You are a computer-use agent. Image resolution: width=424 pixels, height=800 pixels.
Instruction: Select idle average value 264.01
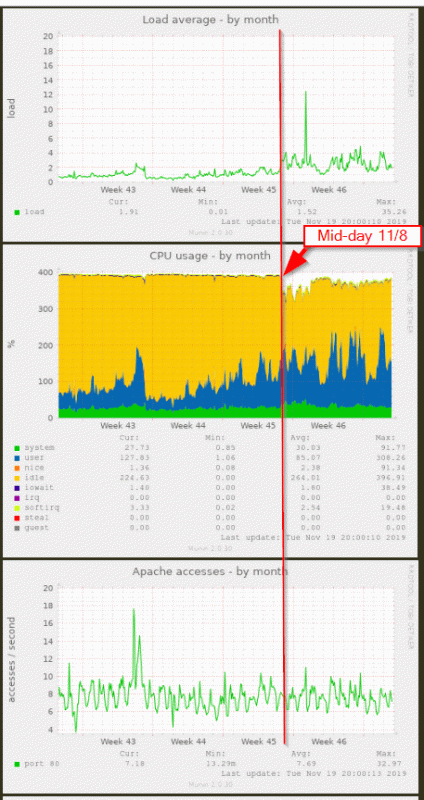(307, 478)
